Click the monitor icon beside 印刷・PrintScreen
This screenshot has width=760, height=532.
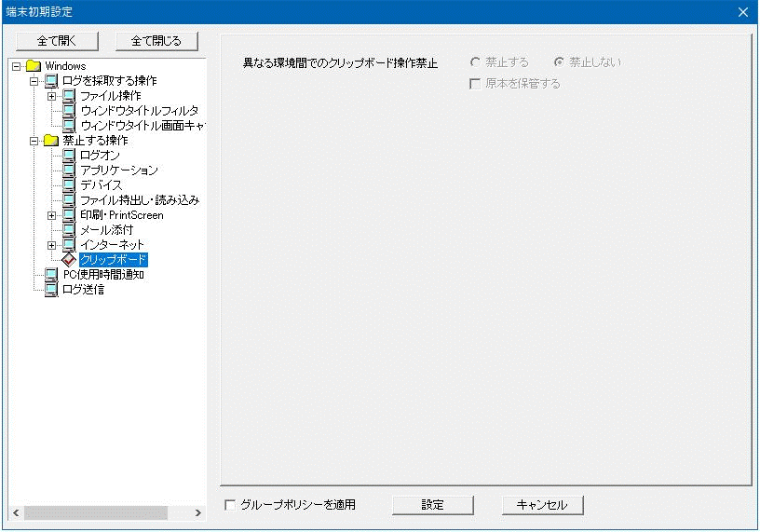[x=69, y=215]
